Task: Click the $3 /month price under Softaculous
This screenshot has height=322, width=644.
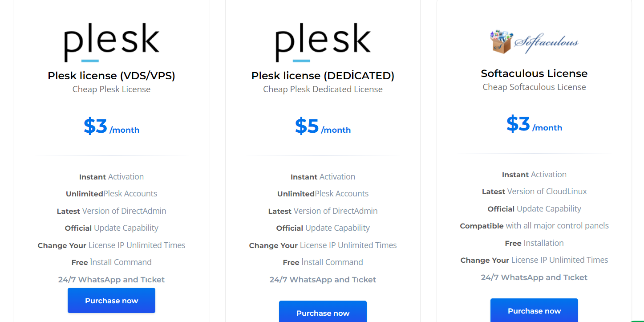Action: 534,124
